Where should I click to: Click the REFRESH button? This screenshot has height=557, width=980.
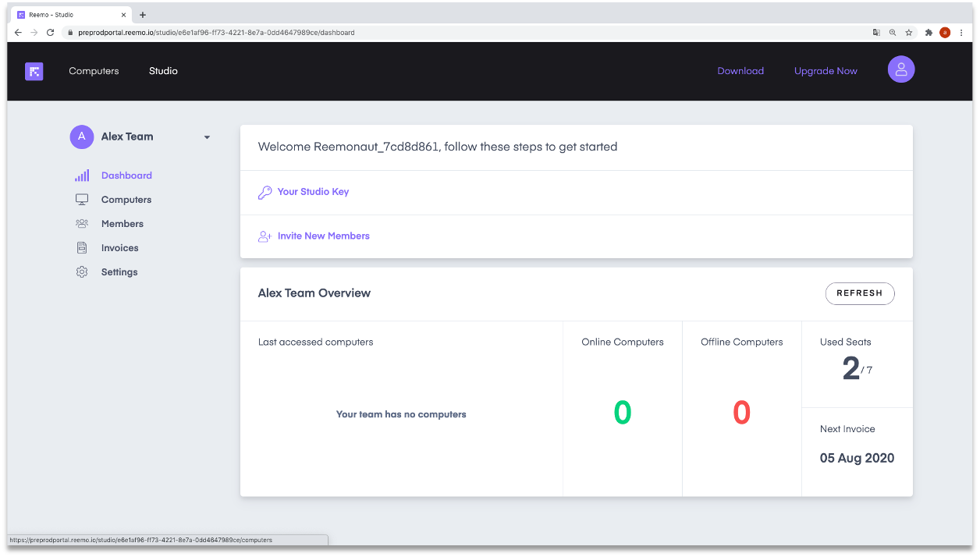tap(860, 293)
